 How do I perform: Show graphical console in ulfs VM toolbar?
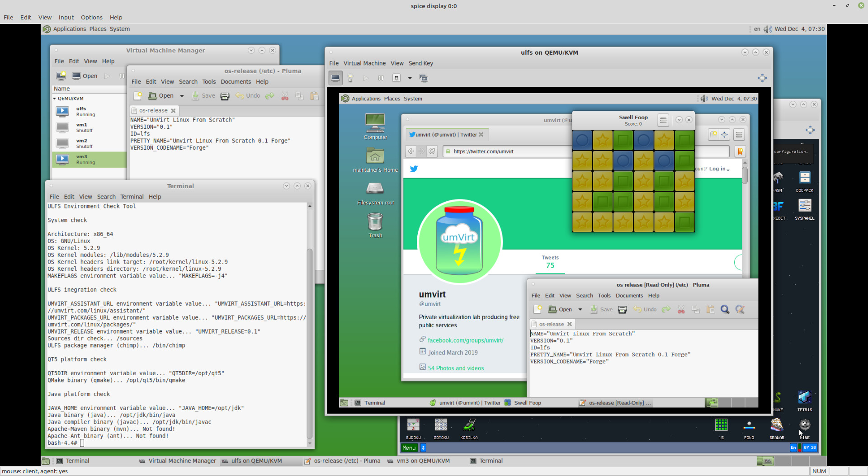coord(335,78)
